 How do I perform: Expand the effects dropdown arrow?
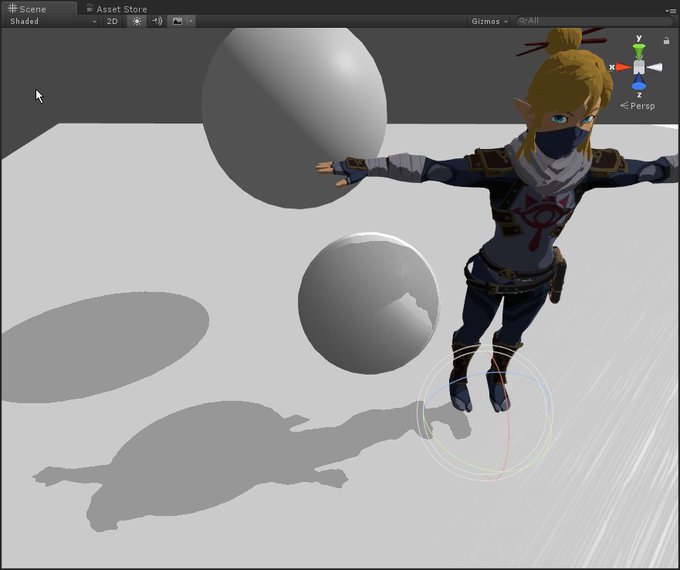[x=190, y=21]
